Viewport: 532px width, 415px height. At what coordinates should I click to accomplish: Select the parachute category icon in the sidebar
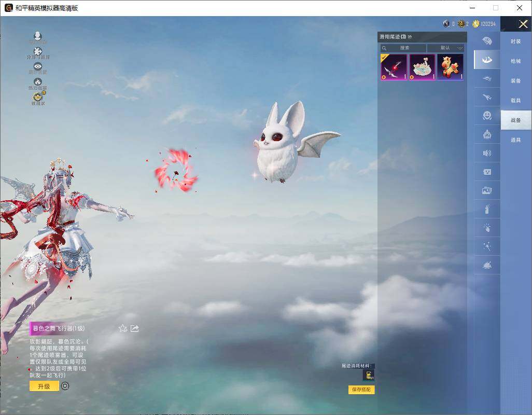tap(487, 41)
